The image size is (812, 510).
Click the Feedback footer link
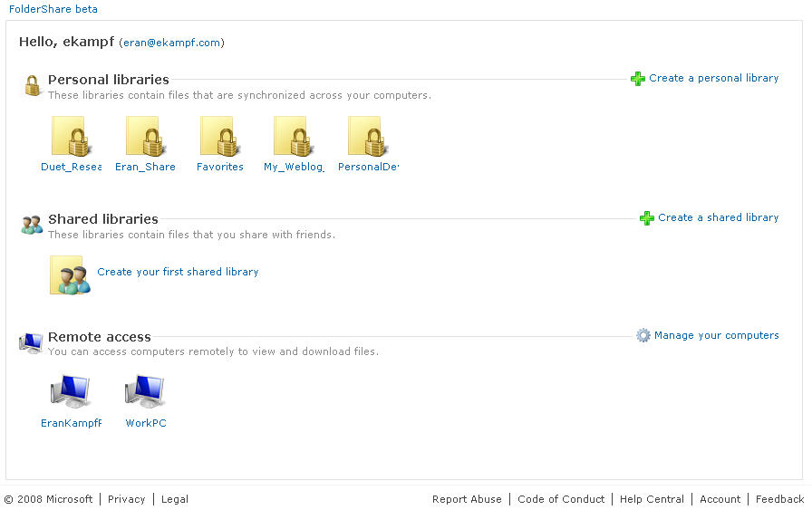pyautogui.click(x=779, y=499)
